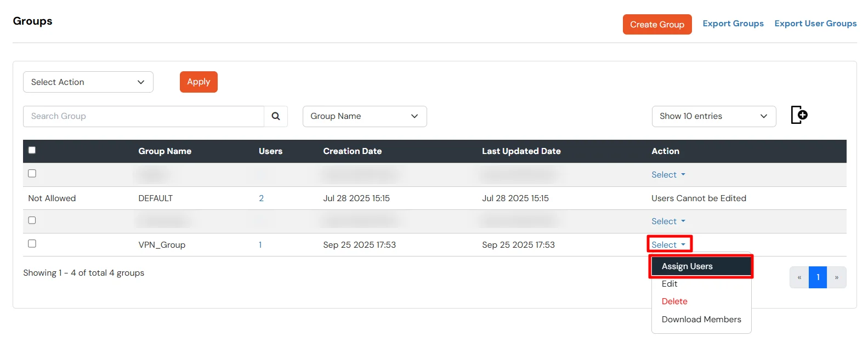868x342 pixels.
Task: Click the Last Updated Date column header
Action: [x=521, y=151]
